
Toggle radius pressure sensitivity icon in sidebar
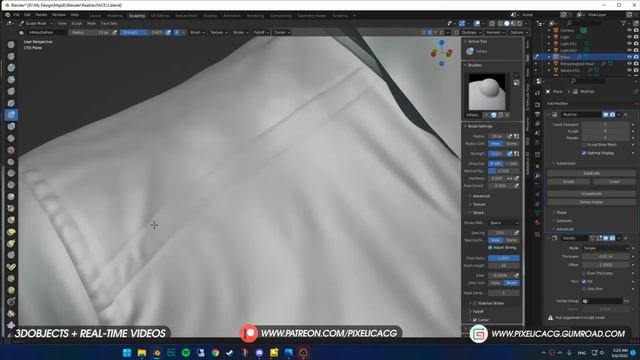pos(510,136)
